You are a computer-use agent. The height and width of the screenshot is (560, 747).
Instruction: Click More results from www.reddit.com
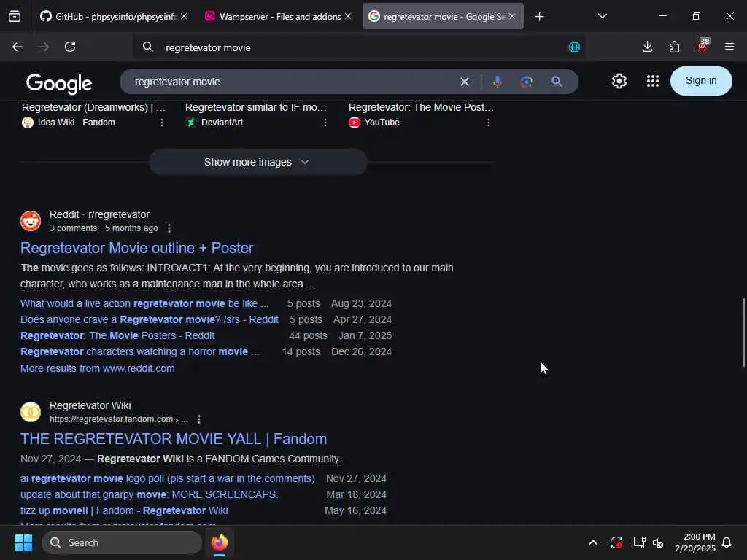(97, 368)
